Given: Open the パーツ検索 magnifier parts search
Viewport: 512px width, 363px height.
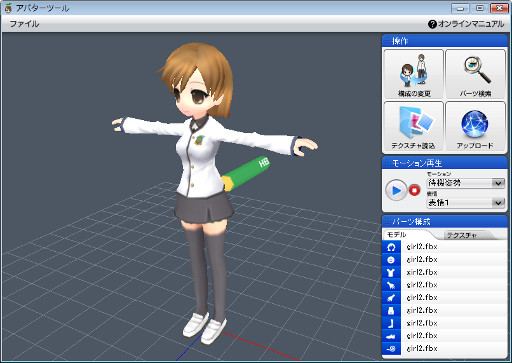Looking at the screenshot, I should coord(475,74).
